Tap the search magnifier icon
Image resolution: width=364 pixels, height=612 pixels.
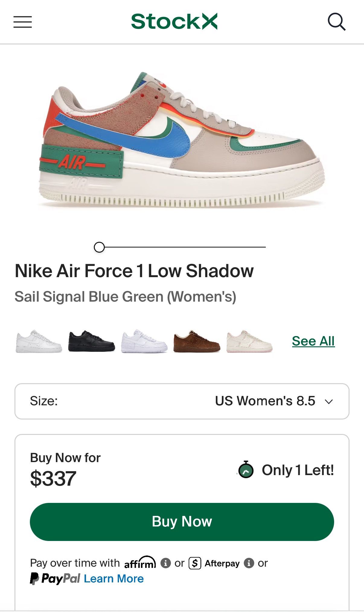pos(336,22)
